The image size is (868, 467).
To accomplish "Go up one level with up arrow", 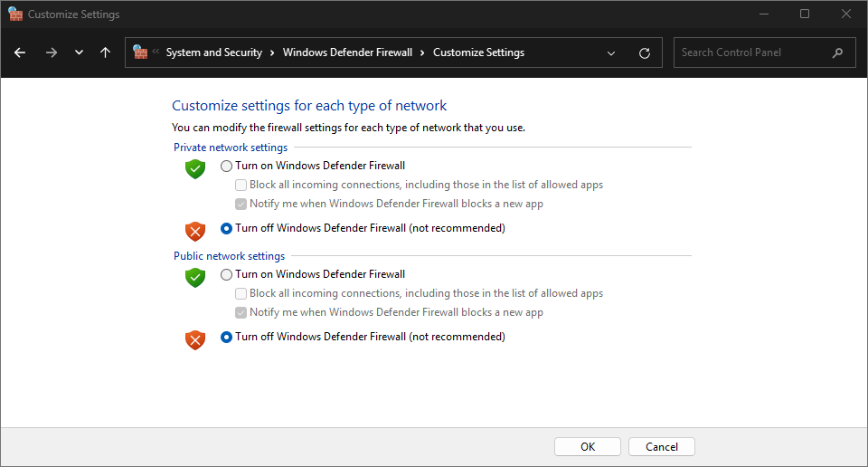I will (105, 52).
